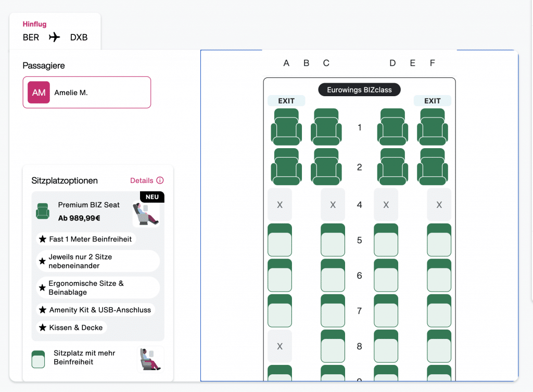Select seat 1F in the first row
Image resolution: width=533 pixels, height=392 pixels.
tap(432, 127)
